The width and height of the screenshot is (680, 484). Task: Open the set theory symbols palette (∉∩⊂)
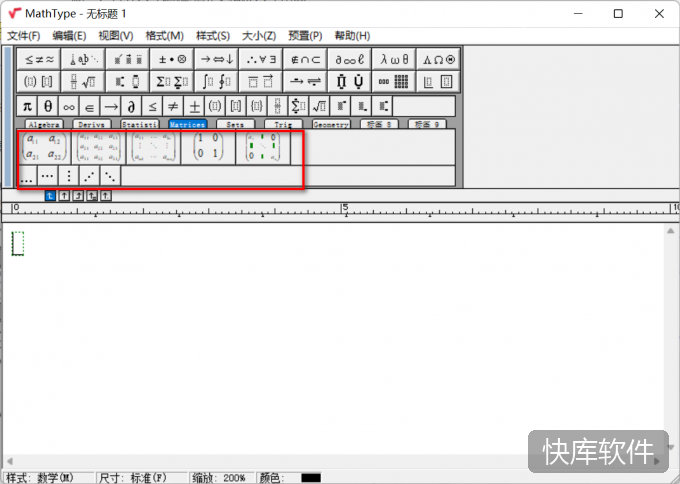[x=305, y=59]
